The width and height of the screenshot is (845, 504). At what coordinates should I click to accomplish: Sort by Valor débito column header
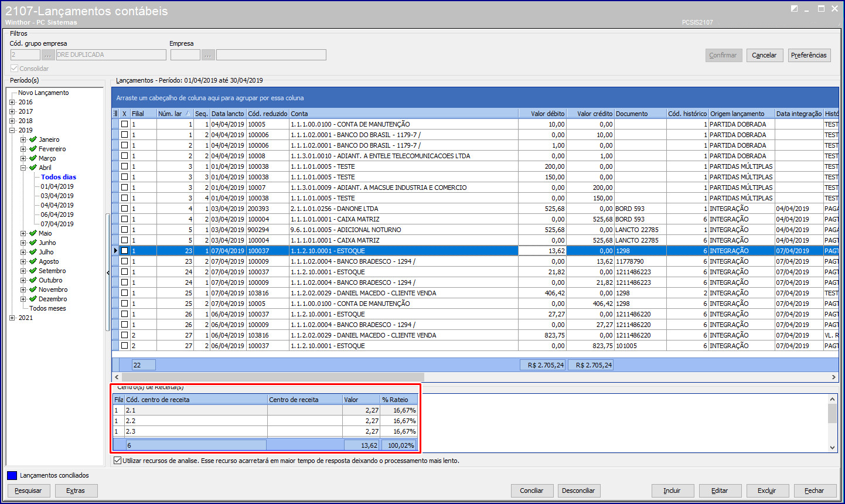[x=542, y=114]
